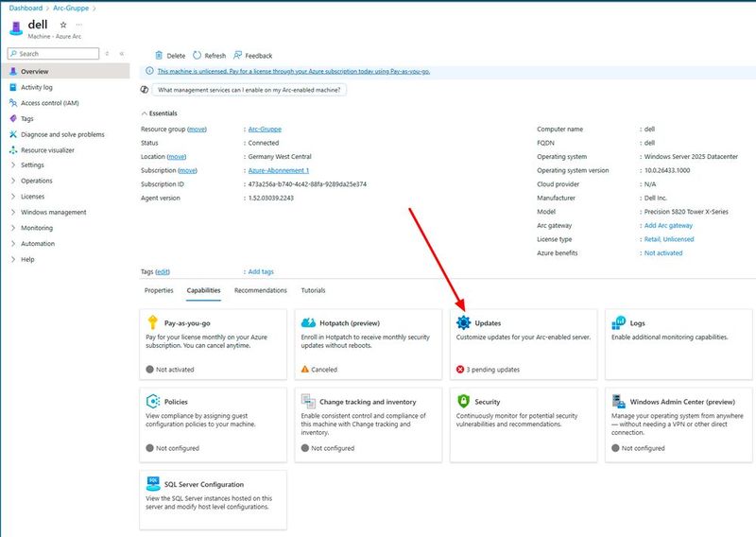Collapse the Essentials section
This screenshot has height=537, width=756.
tap(159, 113)
